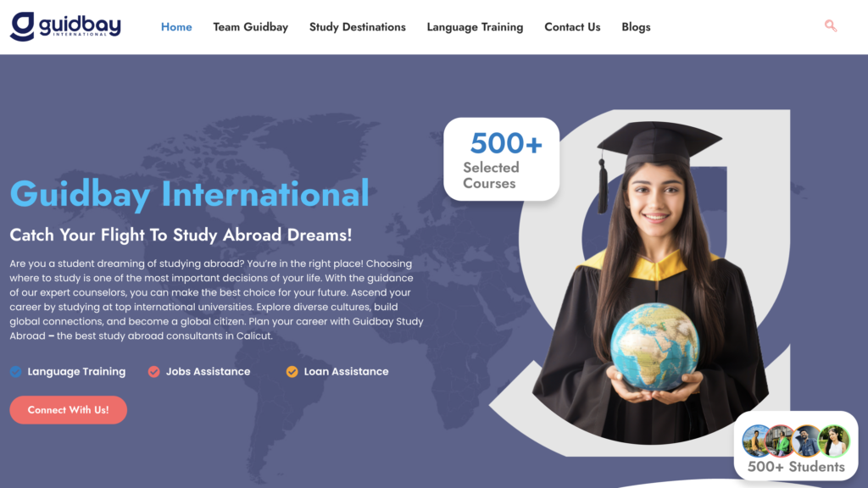Click the 500+ Students label text
The width and height of the screenshot is (868, 488).
tap(796, 467)
